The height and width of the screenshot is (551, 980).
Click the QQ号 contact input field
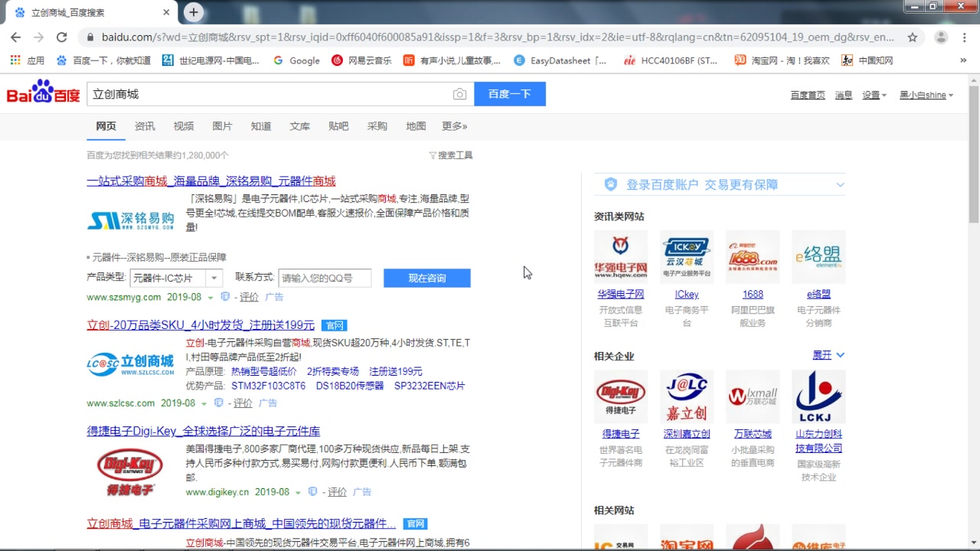tap(325, 278)
